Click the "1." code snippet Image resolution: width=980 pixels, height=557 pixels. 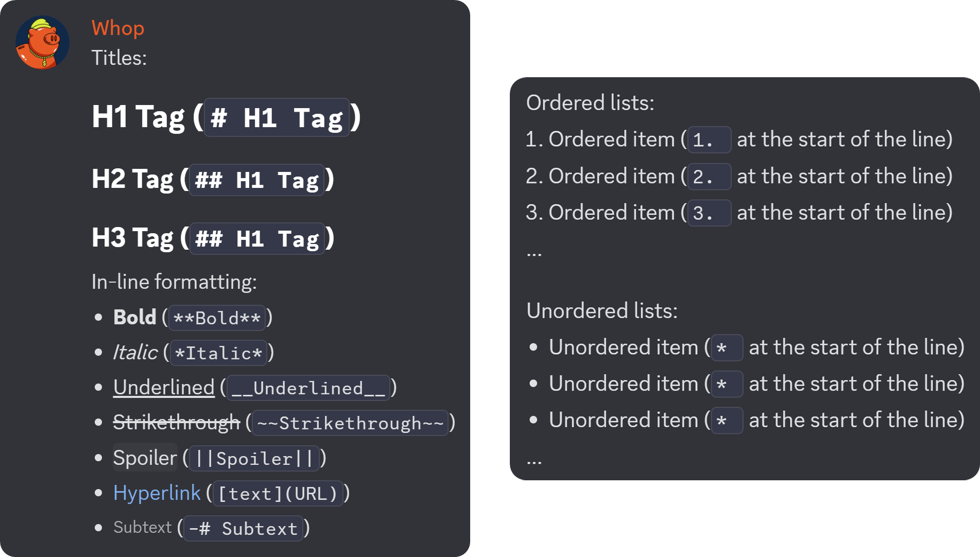point(709,140)
